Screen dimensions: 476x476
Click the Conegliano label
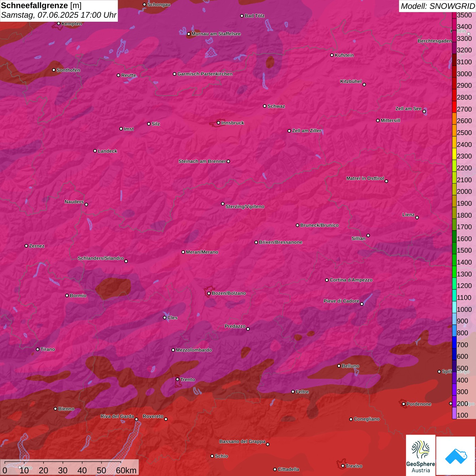click(x=367, y=419)
